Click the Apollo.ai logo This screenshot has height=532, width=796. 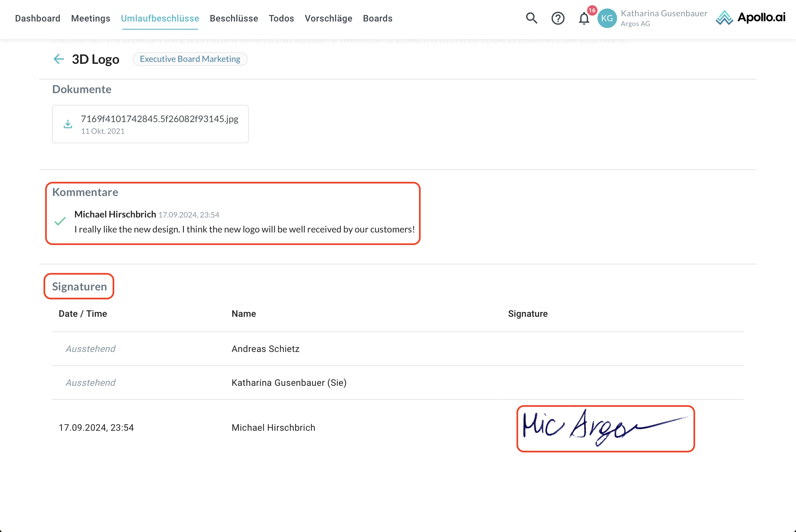(x=750, y=18)
